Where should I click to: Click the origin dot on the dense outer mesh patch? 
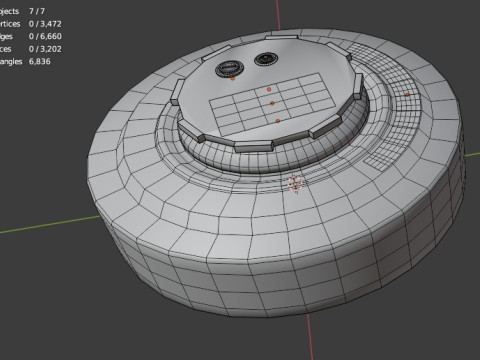coord(407,95)
